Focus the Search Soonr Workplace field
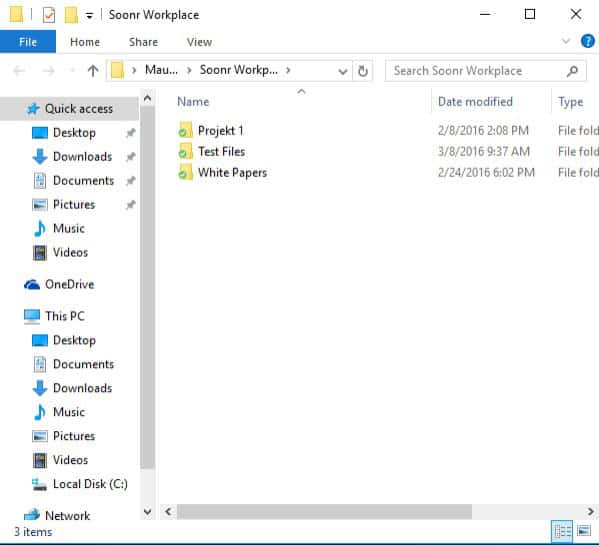The height and width of the screenshot is (545, 599). 485,71
